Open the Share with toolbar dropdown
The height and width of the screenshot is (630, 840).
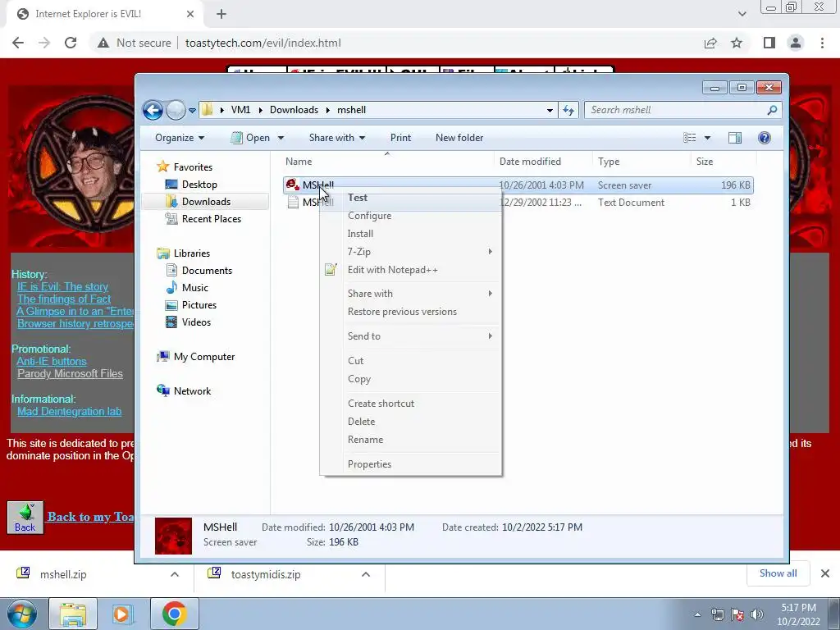pos(337,138)
